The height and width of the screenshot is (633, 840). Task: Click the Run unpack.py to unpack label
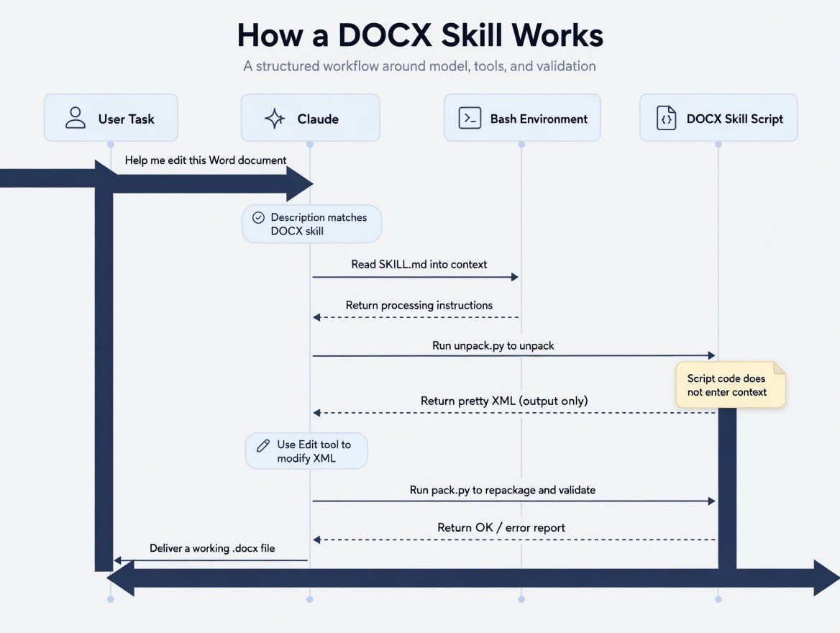point(493,346)
